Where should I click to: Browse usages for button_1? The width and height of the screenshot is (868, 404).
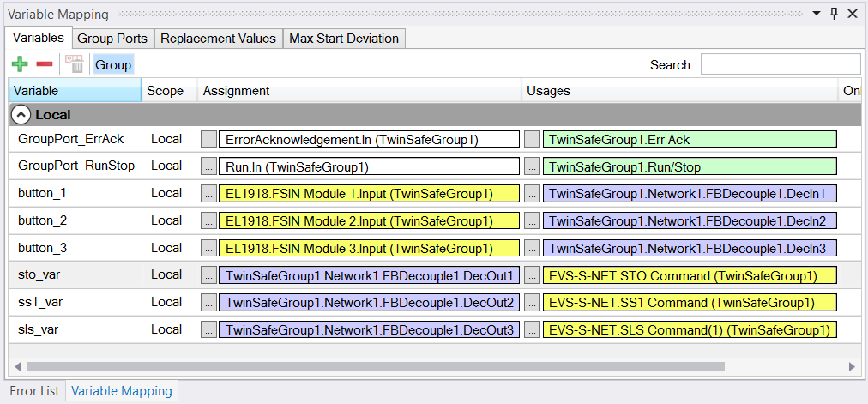[x=532, y=193]
